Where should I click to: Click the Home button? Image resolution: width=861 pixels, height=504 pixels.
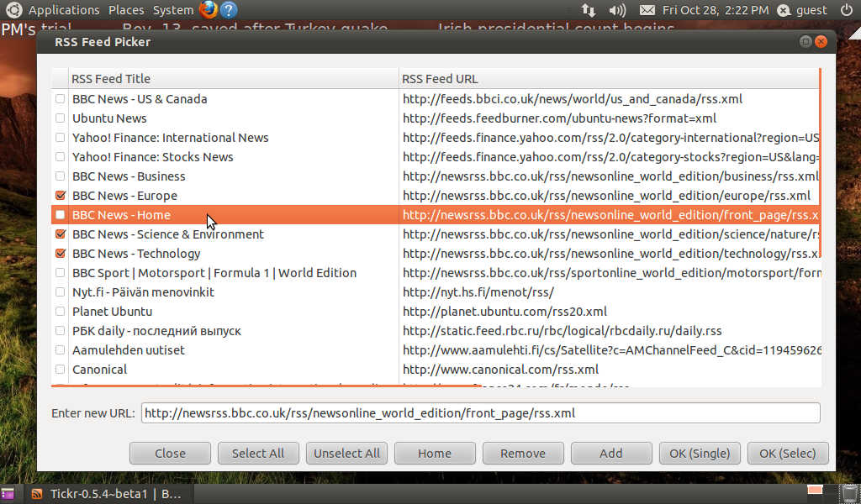click(x=435, y=454)
